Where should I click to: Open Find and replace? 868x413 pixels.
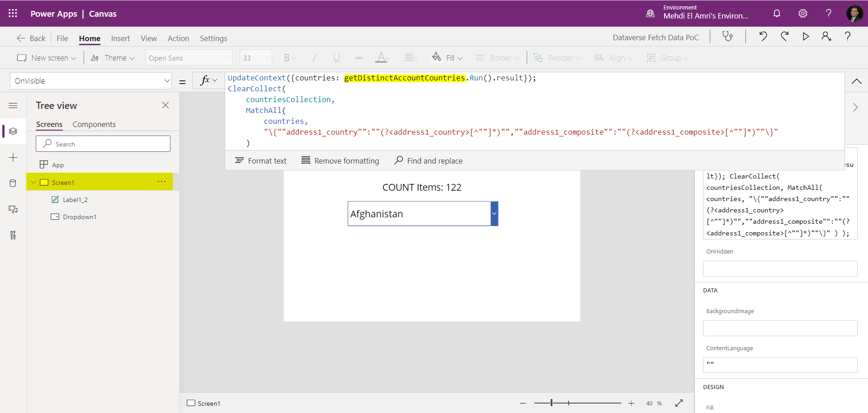[428, 160]
